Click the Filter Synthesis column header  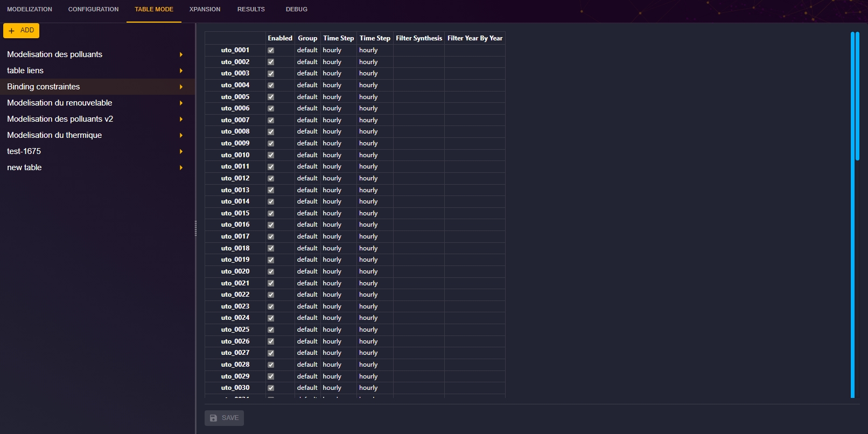pos(419,38)
